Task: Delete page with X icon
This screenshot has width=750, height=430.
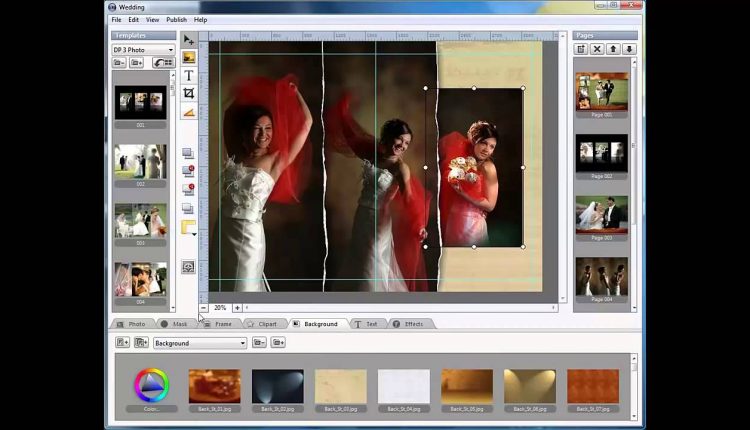Action: [x=597, y=49]
